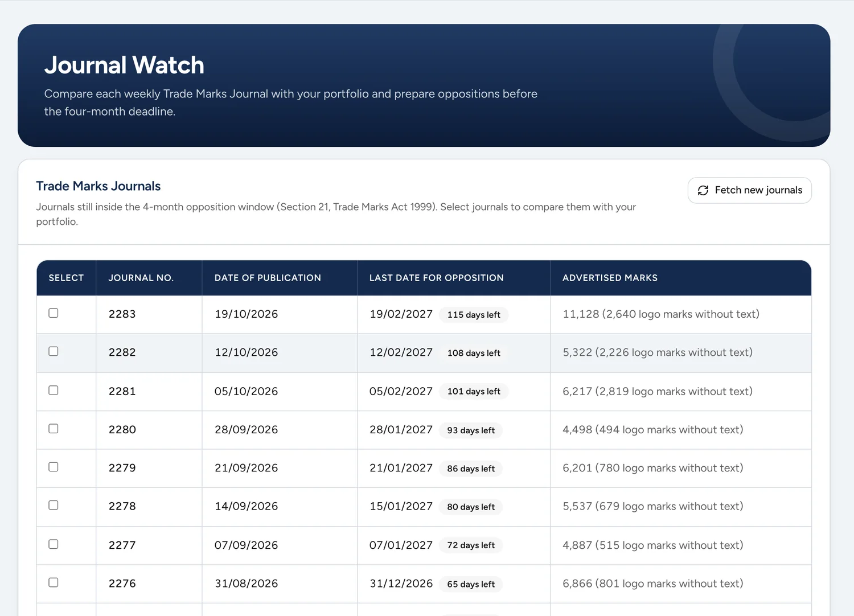The width and height of the screenshot is (854, 616).
Task: Click opposition date 15/01/2027
Action: [401, 506]
